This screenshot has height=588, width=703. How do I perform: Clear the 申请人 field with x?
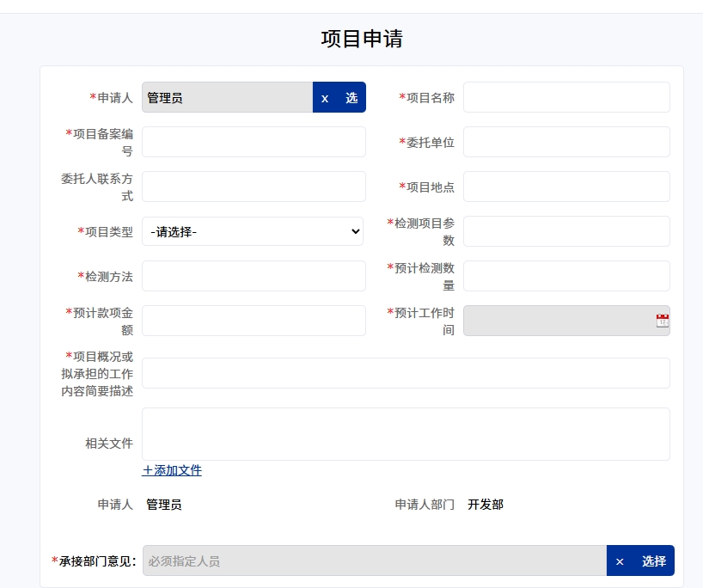[x=325, y=98]
